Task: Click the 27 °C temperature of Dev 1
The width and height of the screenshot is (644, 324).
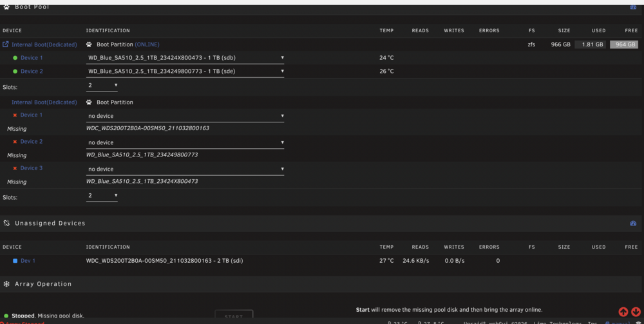Action: point(386,261)
